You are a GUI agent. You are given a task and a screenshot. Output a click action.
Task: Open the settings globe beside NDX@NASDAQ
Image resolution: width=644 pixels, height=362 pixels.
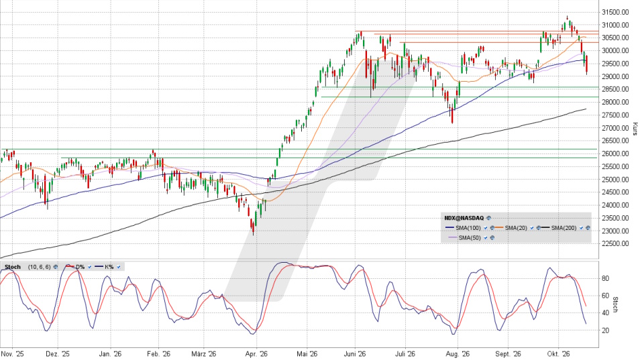coord(489,218)
